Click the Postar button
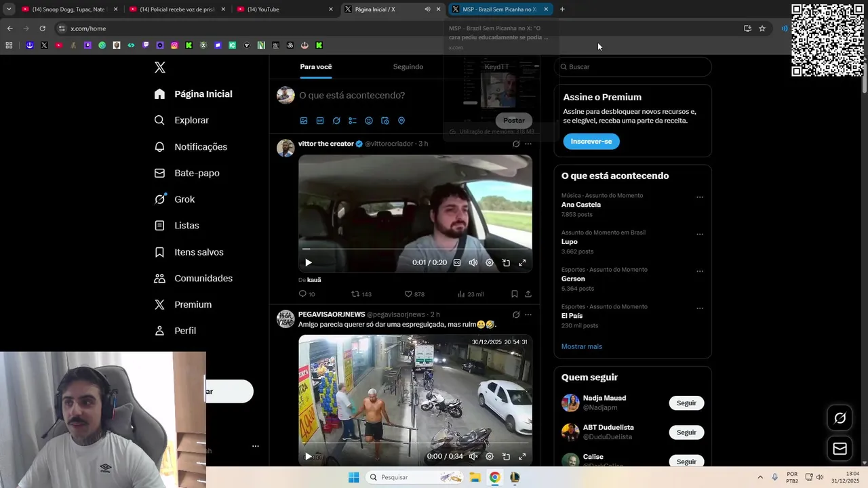Screen dimensions: 868x488 [x=514, y=121]
